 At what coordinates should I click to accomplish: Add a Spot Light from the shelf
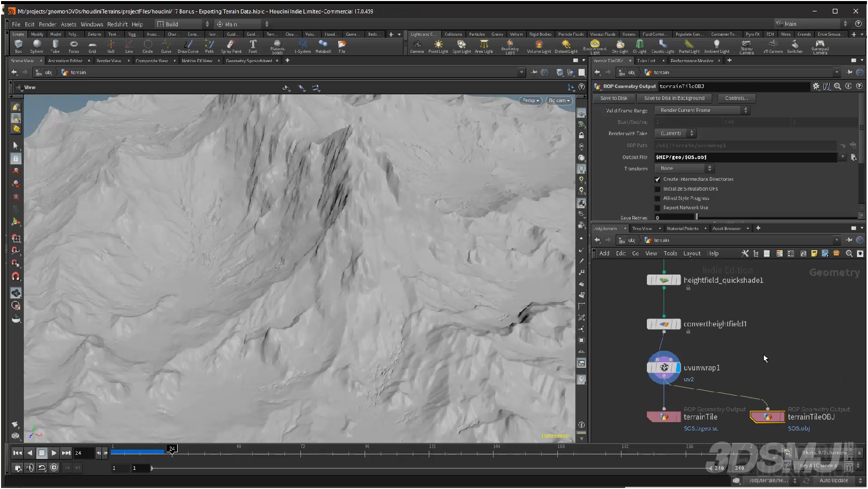461,46
